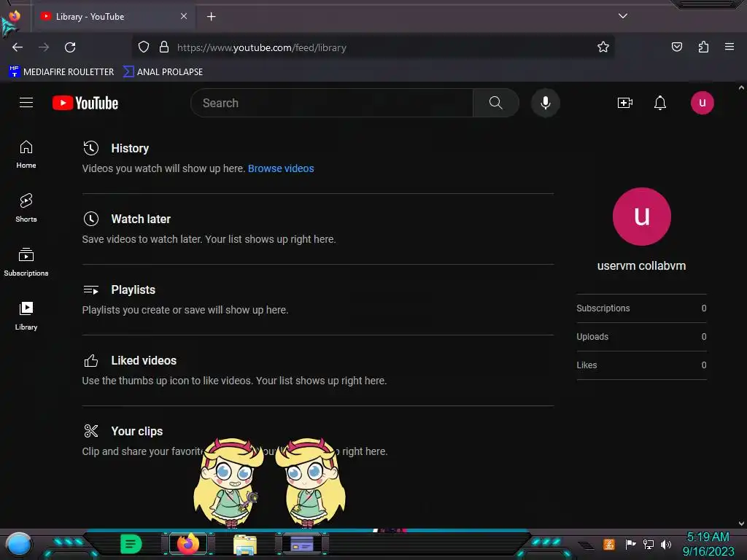Screen dimensions: 747x560
Task: Close the Library - YouTube tab
Action: [x=184, y=16]
